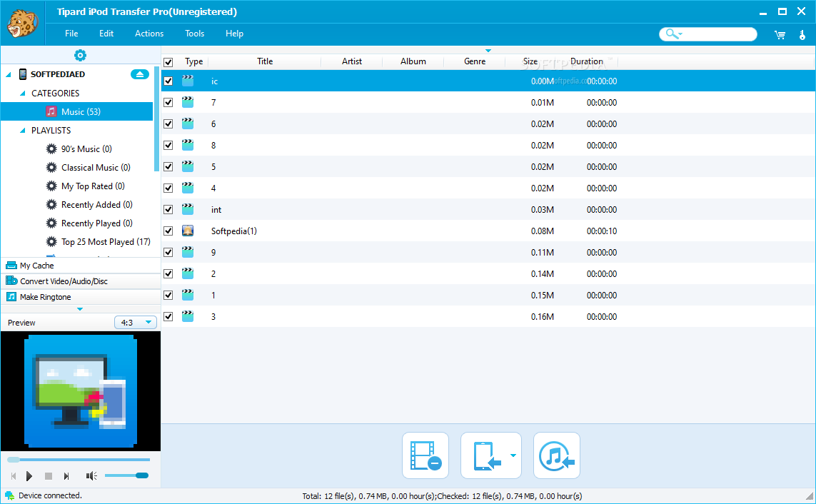Click the register key icon
Image resolution: width=816 pixels, height=504 pixels.
pyautogui.click(x=802, y=35)
